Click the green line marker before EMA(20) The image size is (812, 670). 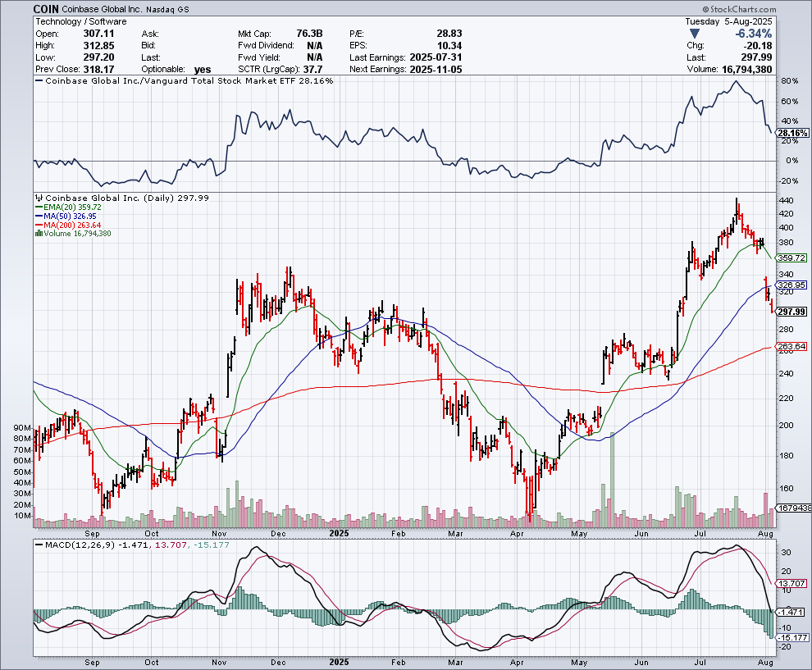click(39, 207)
